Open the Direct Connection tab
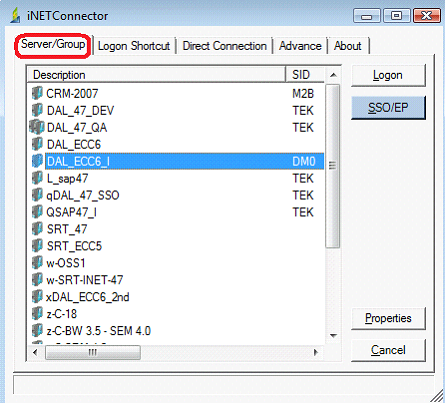Screen dimensions: 446x404 (225, 46)
